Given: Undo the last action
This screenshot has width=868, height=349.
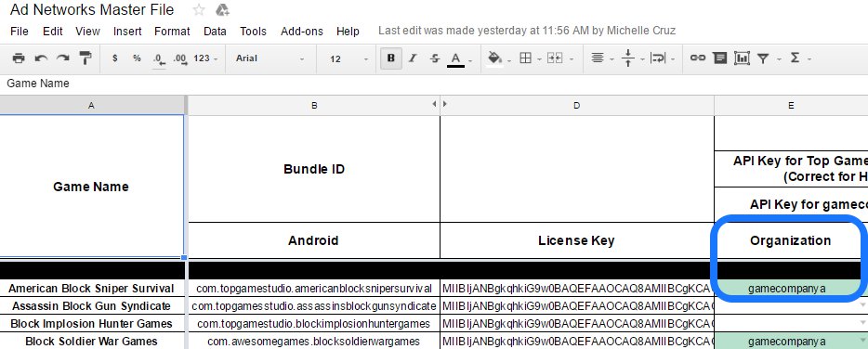Looking at the screenshot, I should tap(40, 58).
